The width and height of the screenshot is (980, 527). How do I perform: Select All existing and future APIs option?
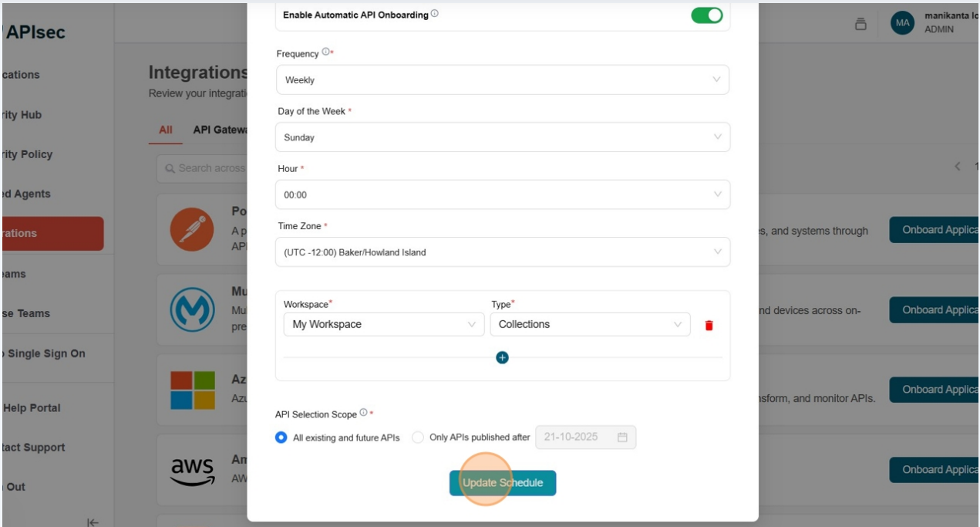281,437
